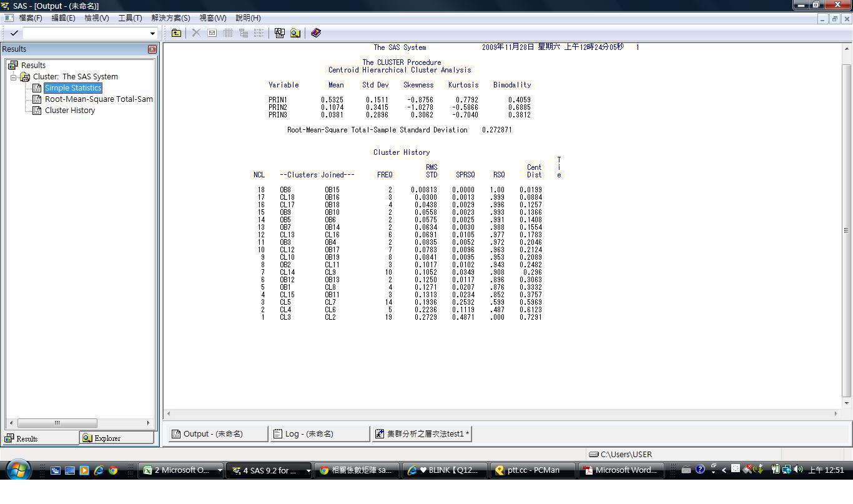
Task: Launch Internet Explorer from quick launch
Action: 99,470
